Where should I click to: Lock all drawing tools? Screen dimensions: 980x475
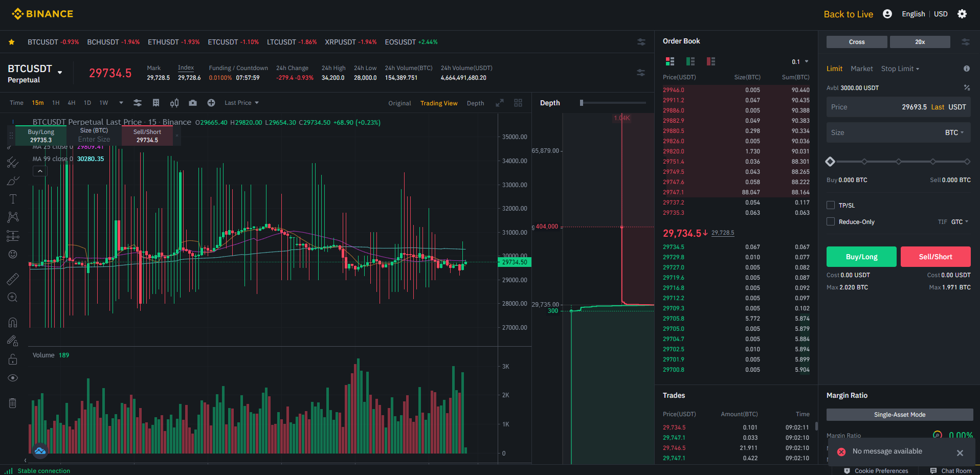(13, 359)
